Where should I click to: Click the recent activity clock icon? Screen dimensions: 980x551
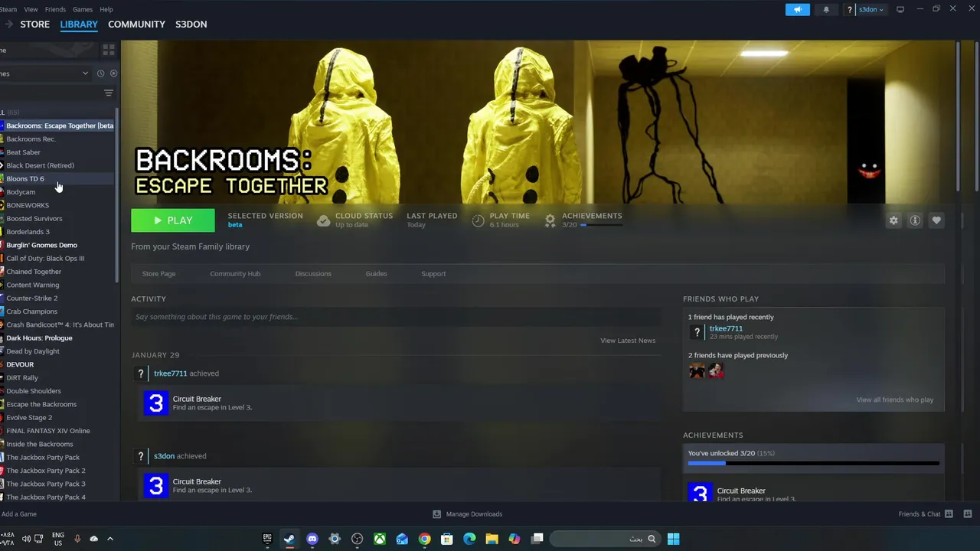(100, 73)
